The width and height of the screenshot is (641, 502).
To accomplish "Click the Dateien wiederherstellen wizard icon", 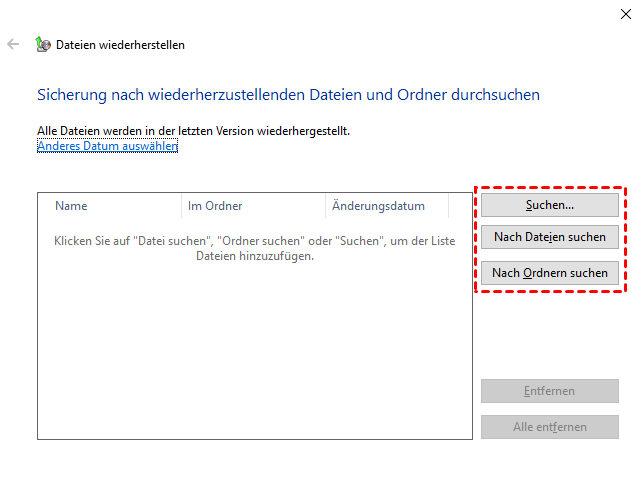I will (x=42, y=45).
